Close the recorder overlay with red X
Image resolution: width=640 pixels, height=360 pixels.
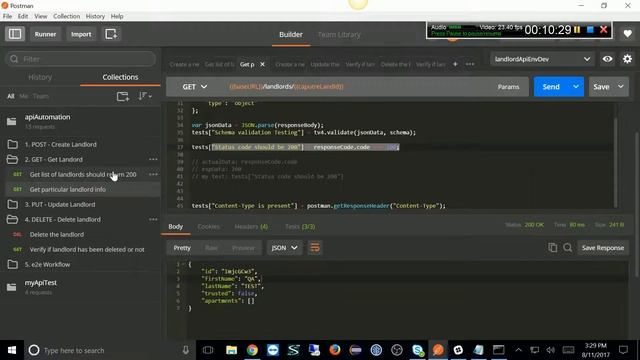pos(604,30)
